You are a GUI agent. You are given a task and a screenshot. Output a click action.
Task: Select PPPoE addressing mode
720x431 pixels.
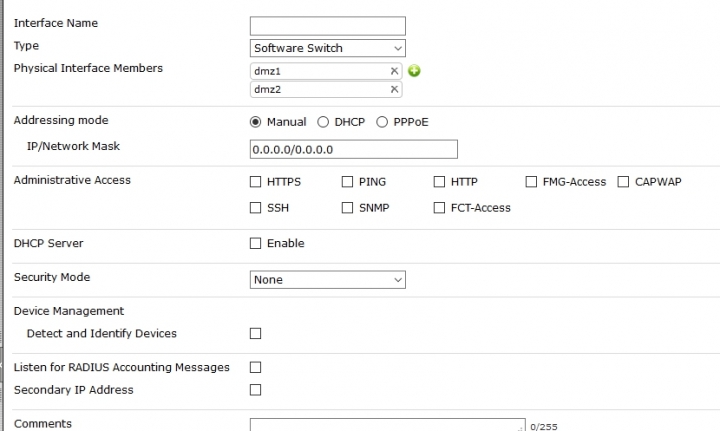[382, 122]
